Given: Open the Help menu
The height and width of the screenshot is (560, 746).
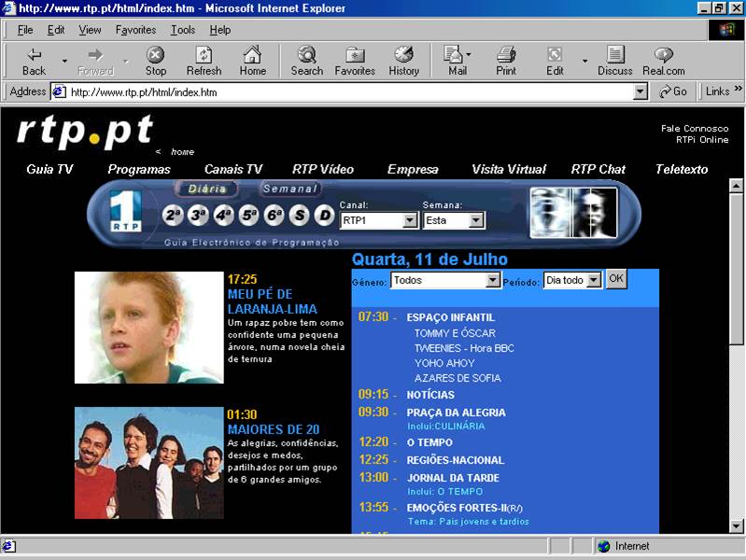Looking at the screenshot, I should [220, 30].
